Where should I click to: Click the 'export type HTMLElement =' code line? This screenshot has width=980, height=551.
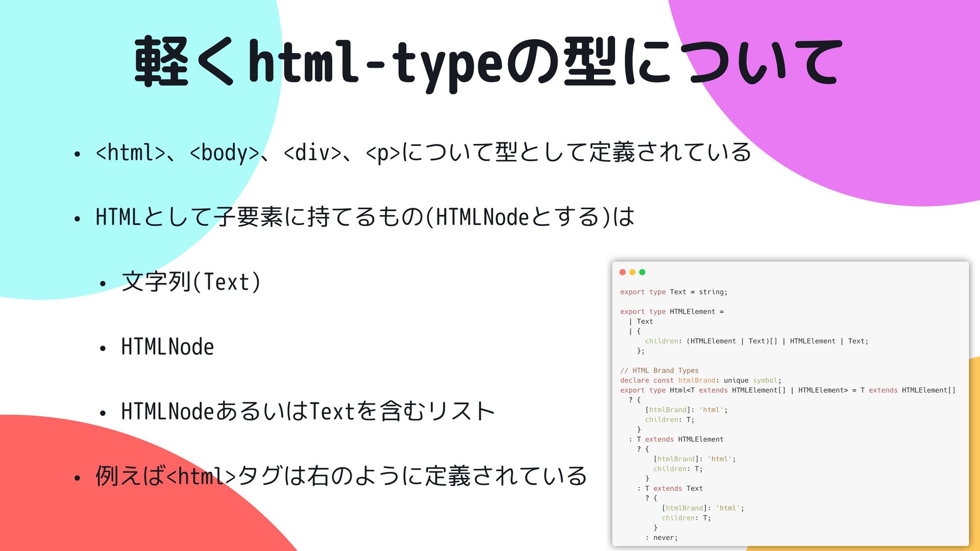coord(672,312)
